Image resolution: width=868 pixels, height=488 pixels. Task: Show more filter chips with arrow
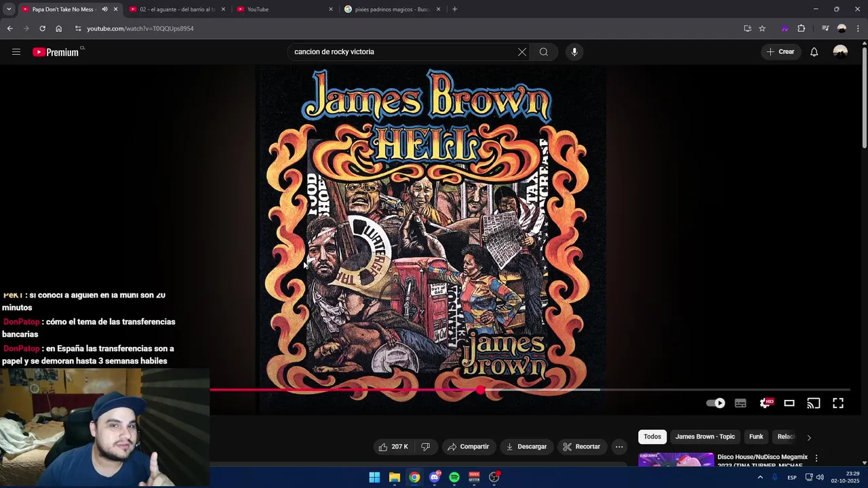[x=808, y=437]
